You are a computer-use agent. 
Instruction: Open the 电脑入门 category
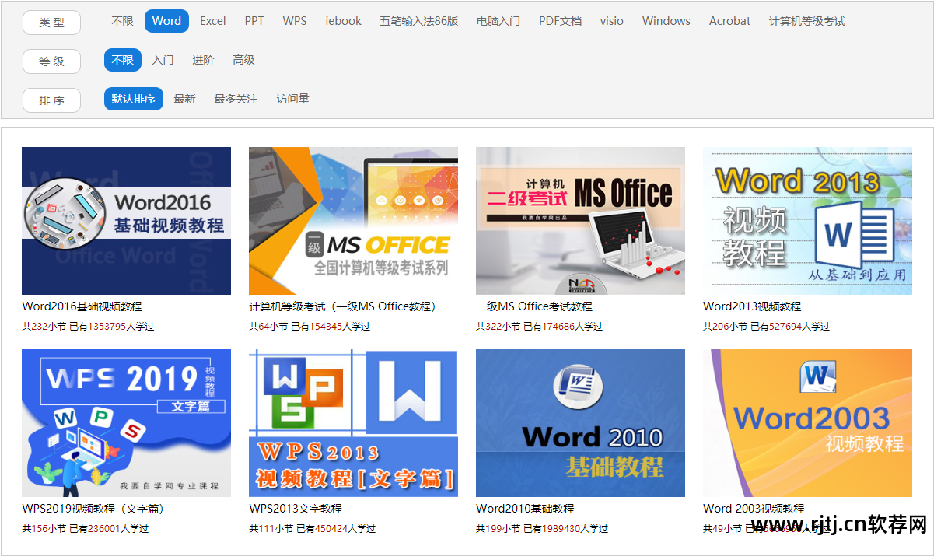[498, 21]
